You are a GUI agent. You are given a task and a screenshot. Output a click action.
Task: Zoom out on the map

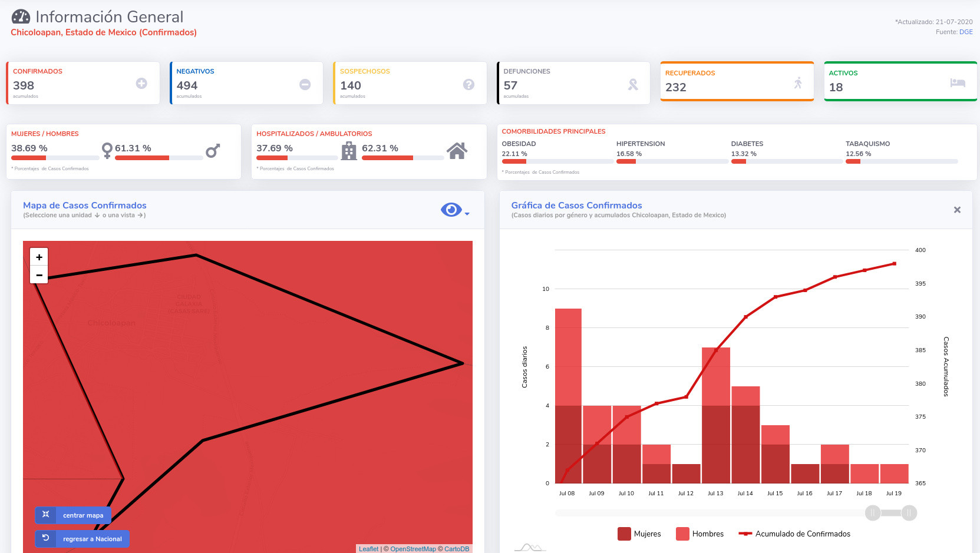click(x=39, y=275)
